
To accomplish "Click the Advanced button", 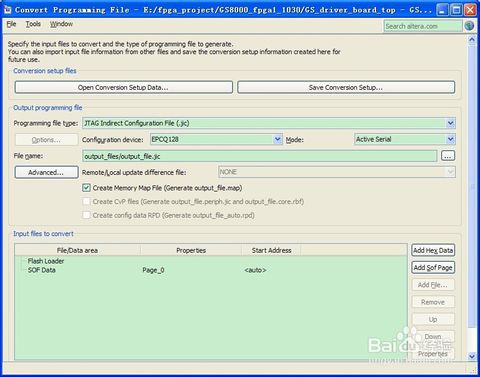I will [46, 172].
